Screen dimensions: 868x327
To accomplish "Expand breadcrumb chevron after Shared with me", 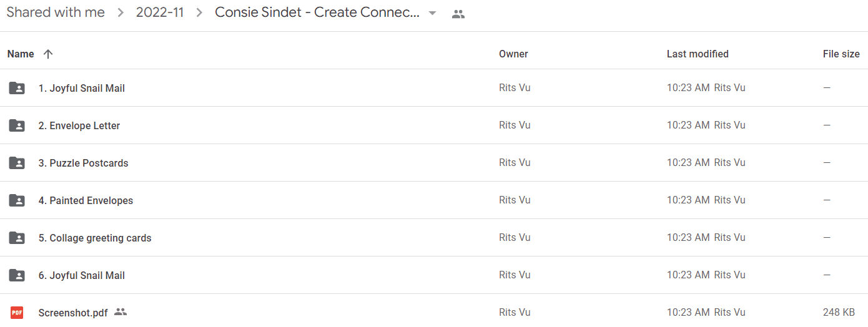I will click(x=121, y=13).
